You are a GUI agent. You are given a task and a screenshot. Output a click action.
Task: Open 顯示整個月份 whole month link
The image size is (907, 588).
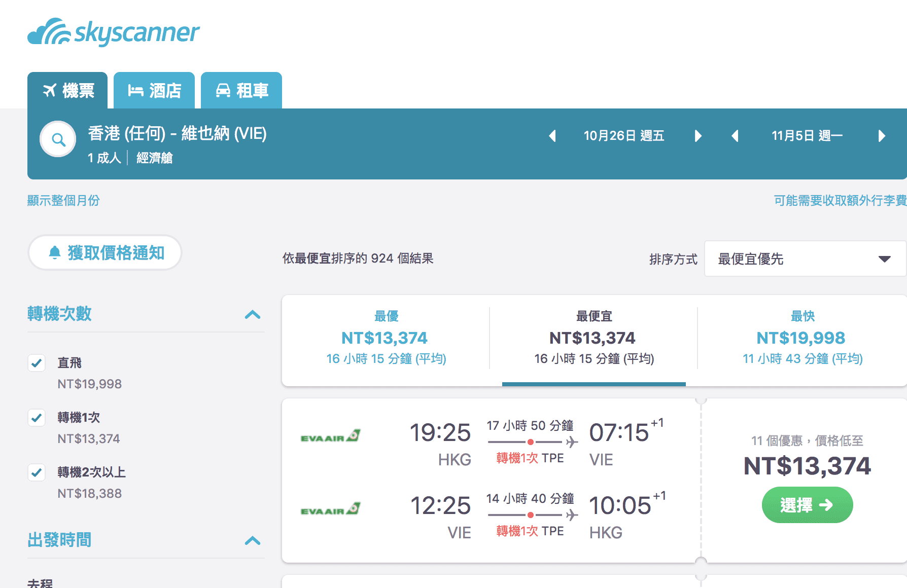click(63, 201)
